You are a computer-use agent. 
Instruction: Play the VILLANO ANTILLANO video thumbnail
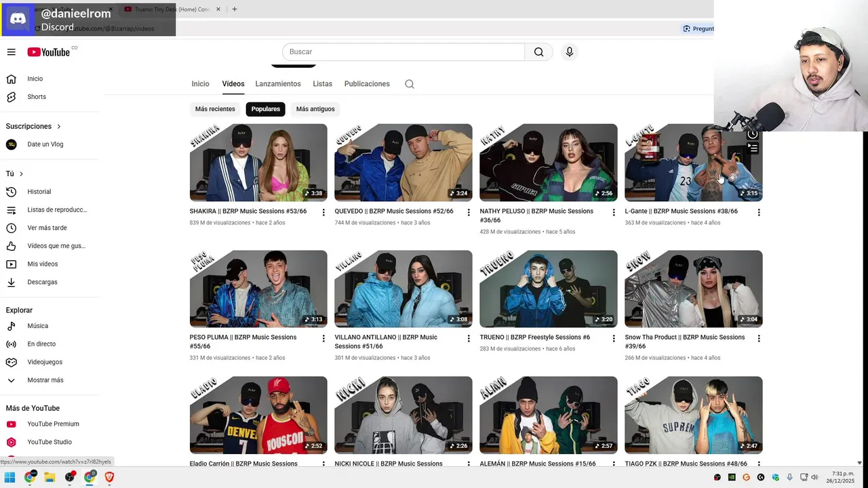[x=403, y=289]
